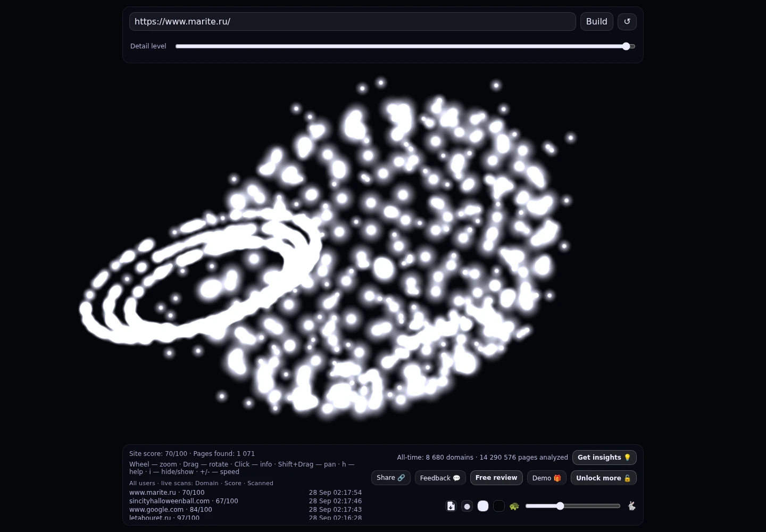Image resolution: width=766 pixels, height=532 pixels.
Task: Request a Free review
Action: pos(496,478)
